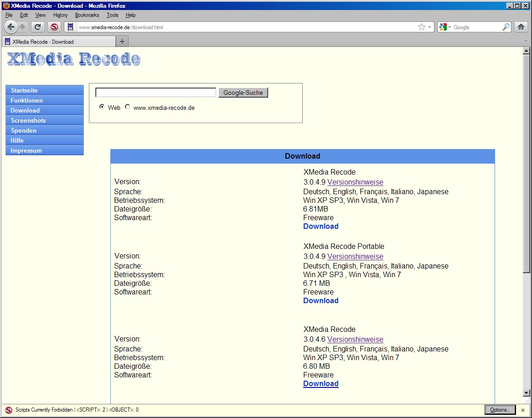Screen dimensions: 532x418
Task: Click the NoScript icon in the status bar
Action: point(9,410)
